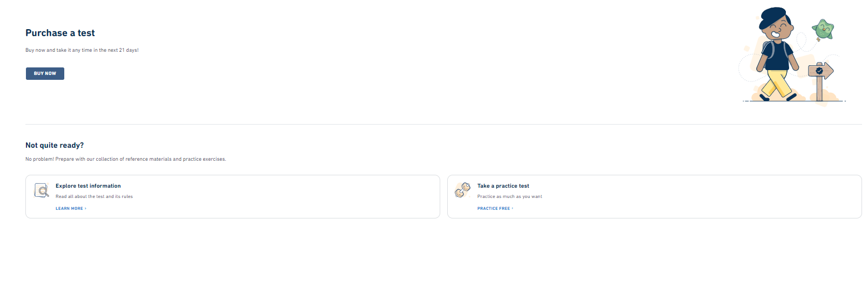Click the text about the next 21 days

pos(82,50)
